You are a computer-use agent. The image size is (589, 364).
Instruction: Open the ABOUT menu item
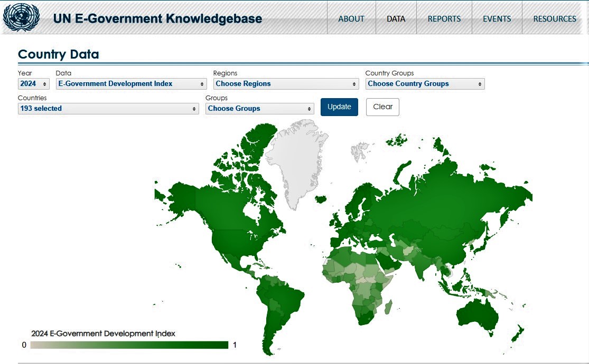(351, 18)
